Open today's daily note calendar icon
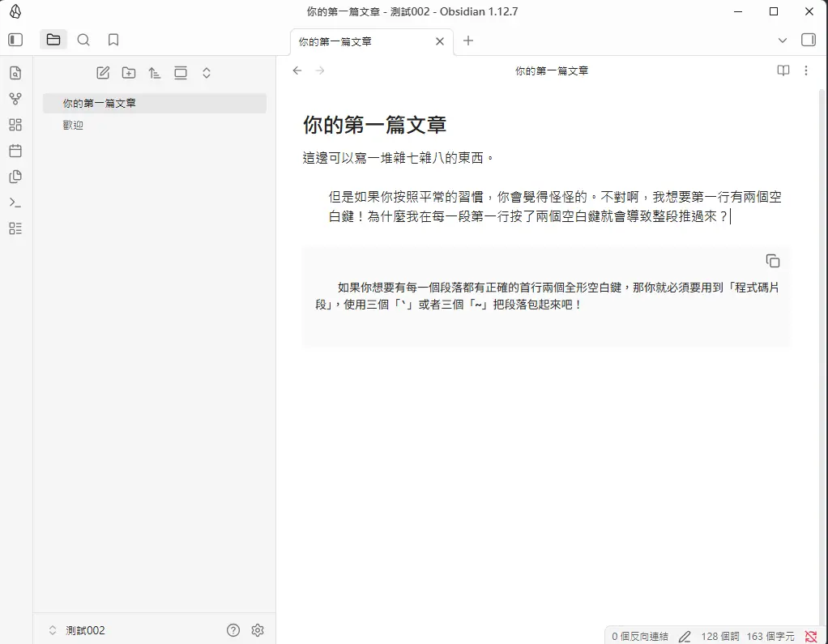 pos(15,151)
